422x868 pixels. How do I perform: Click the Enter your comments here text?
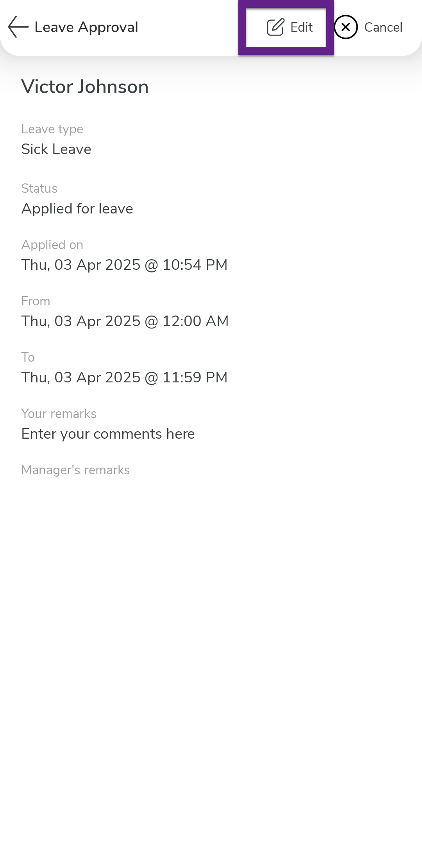coord(108,434)
